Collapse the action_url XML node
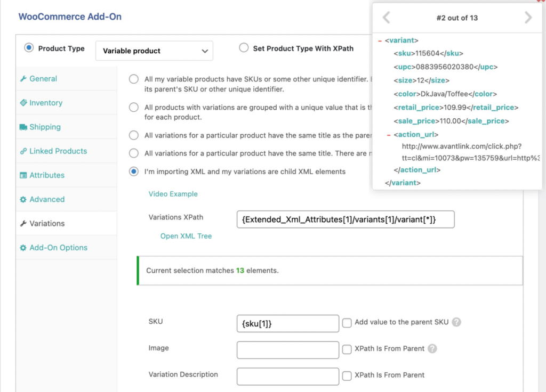Image resolution: width=546 pixels, height=392 pixels. click(389, 135)
